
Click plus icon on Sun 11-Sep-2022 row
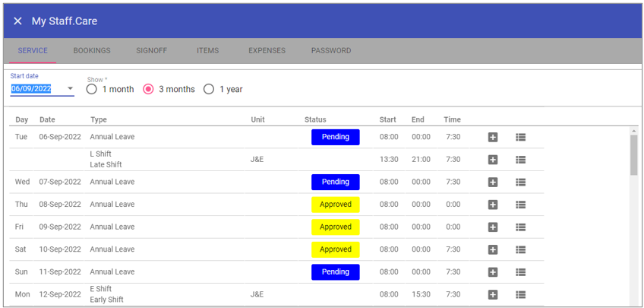click(493, 271)
